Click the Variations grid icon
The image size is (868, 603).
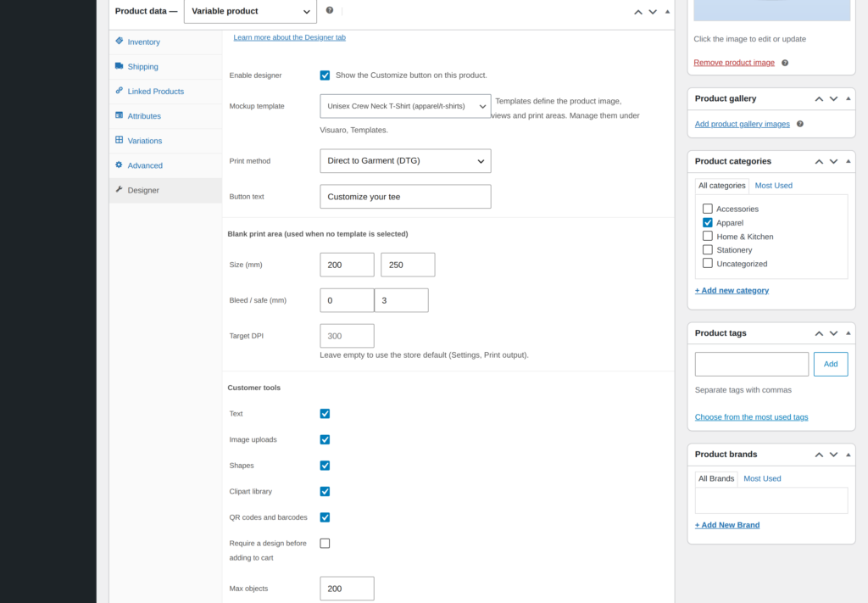(x=119, y=140)
